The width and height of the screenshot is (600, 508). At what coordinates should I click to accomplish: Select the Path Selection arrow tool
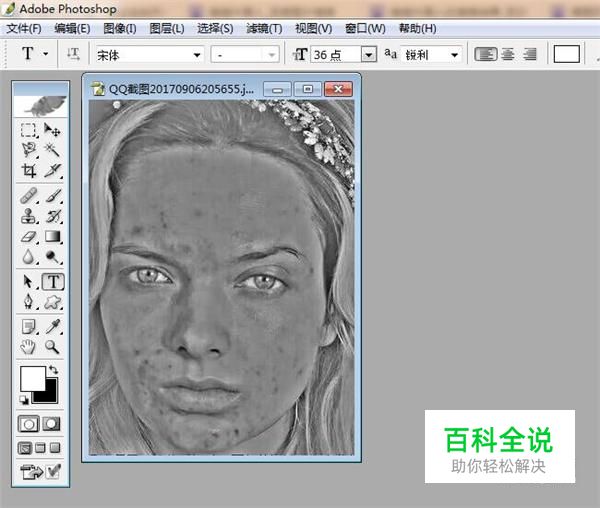28,282
